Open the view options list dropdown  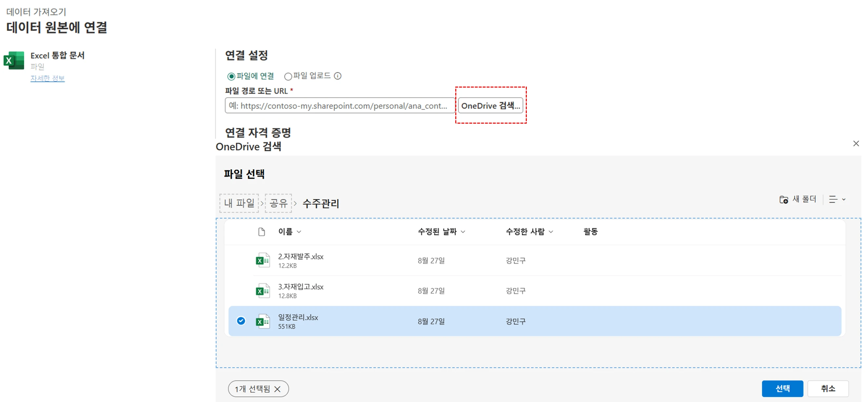pos(837,199)
